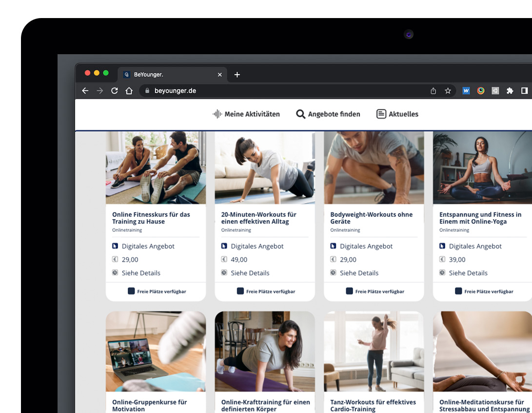Open Online Fitnesskurs für das Training zu Hause

point(151,218)
